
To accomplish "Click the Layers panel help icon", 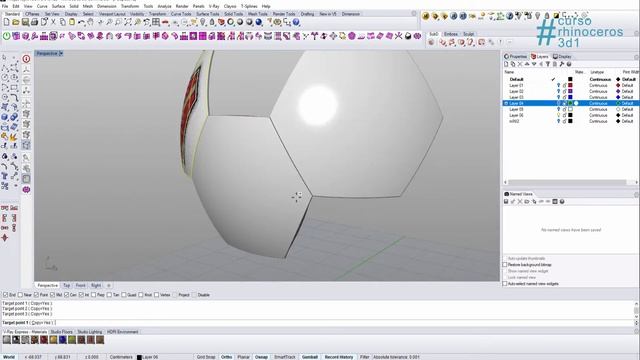I will (x=569, y=64).
